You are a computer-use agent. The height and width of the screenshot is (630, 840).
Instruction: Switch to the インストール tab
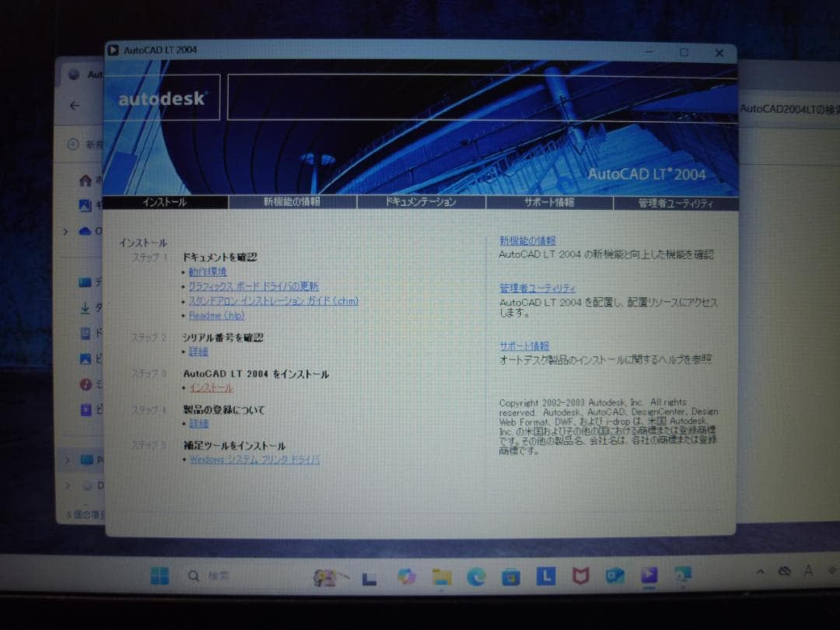[x=165, y=202]
